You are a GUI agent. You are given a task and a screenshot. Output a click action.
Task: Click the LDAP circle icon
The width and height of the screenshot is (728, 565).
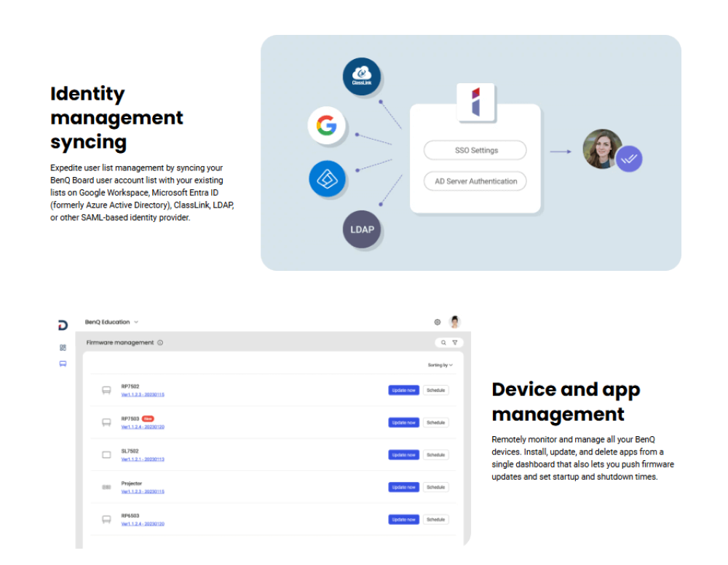pos(362,229)
